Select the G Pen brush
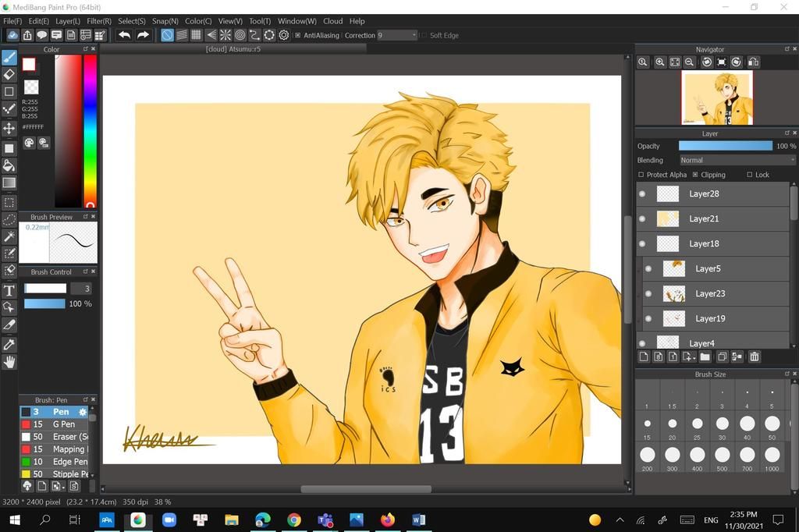The width and height of the screenshot is (799, 532). click(x=55, y=424)
